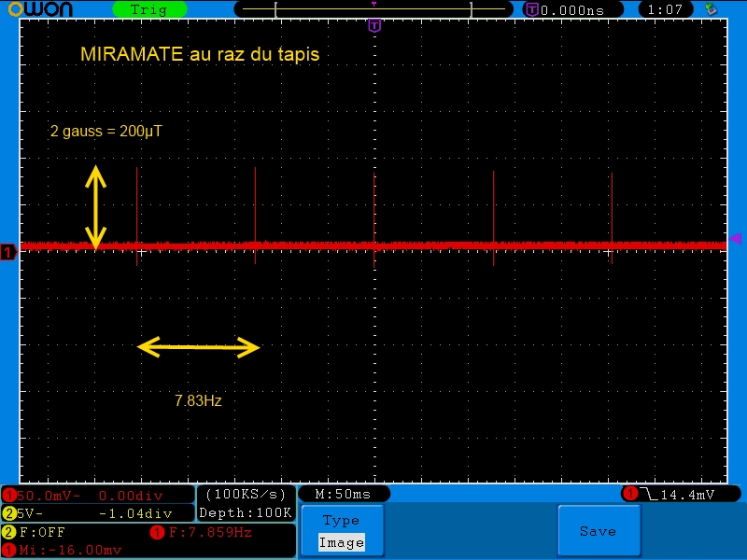Image resolution: width=747 pixels, height=560 pixels.
Task: Click the F:OFF channel 2 frequency readout
Action: 42,532
